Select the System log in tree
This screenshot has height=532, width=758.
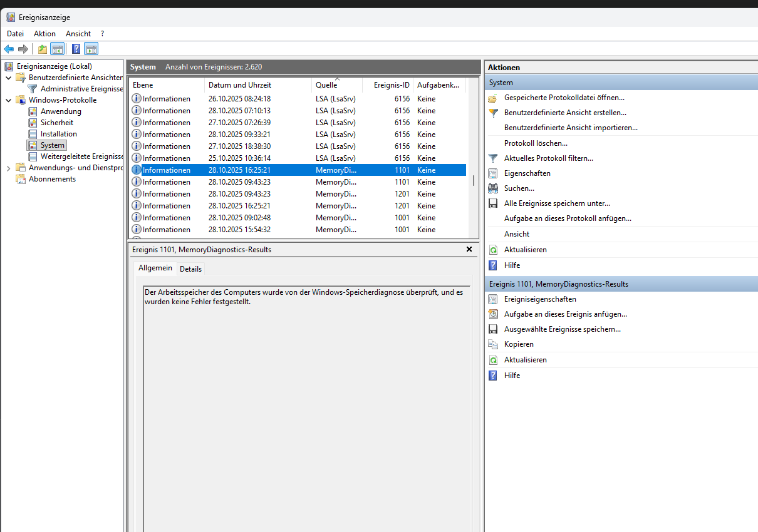point(53,145)
